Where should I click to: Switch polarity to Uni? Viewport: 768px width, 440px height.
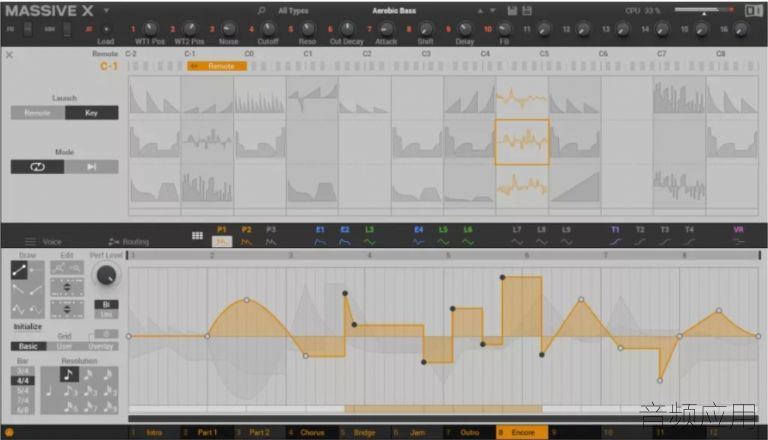(106, 314)
